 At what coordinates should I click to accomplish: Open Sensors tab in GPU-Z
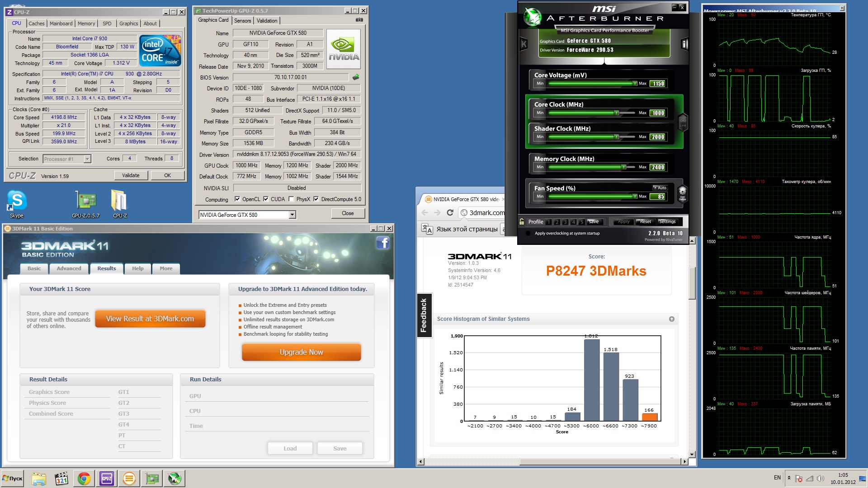[x=243, y=21]
